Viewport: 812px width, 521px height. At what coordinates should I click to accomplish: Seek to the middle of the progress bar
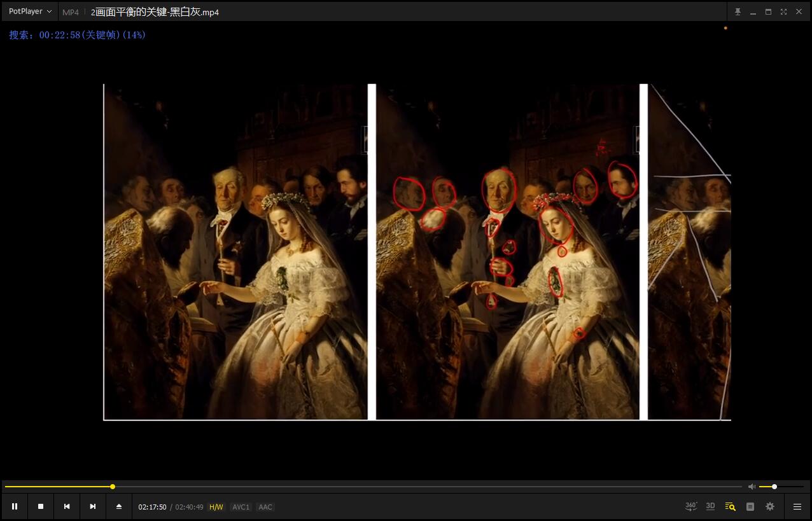[374, 487]
